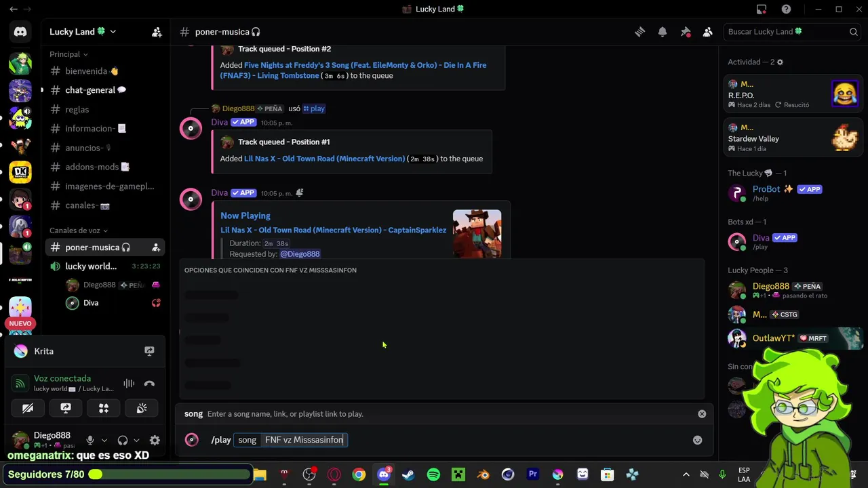Select Diva bot in the member list

[x=792, y=242]
